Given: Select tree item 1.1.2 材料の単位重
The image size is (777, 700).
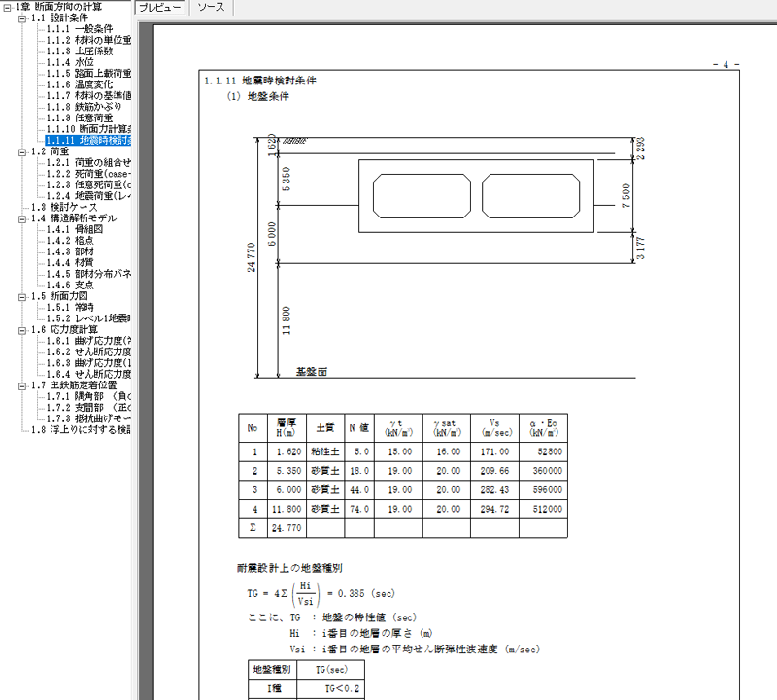Looking at the screenshot, I should (x=88, y=40).
